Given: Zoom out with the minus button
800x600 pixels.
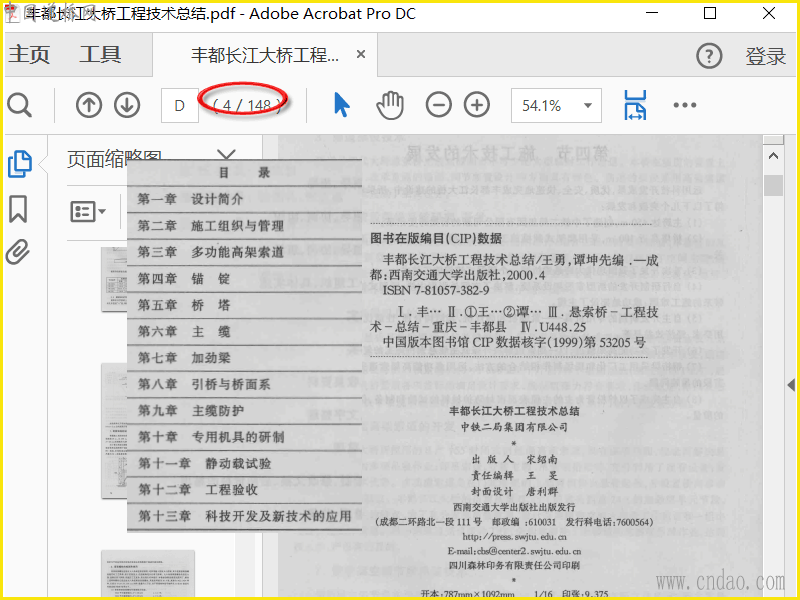Looking at the screenshot, I should tap(439, 105).
